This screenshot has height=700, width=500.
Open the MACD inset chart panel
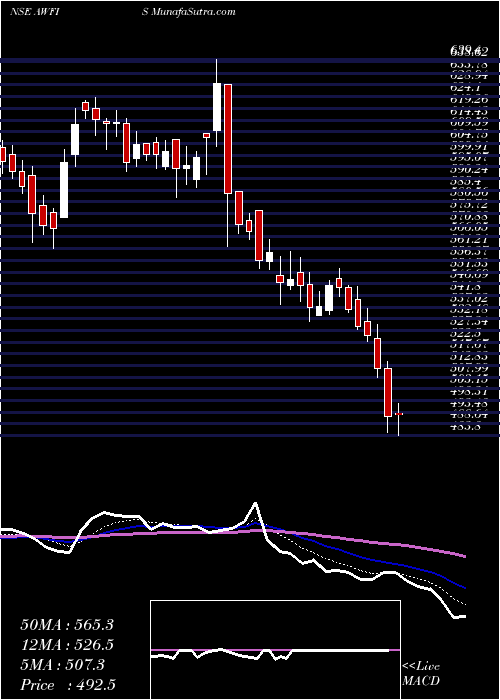[275, 650]
